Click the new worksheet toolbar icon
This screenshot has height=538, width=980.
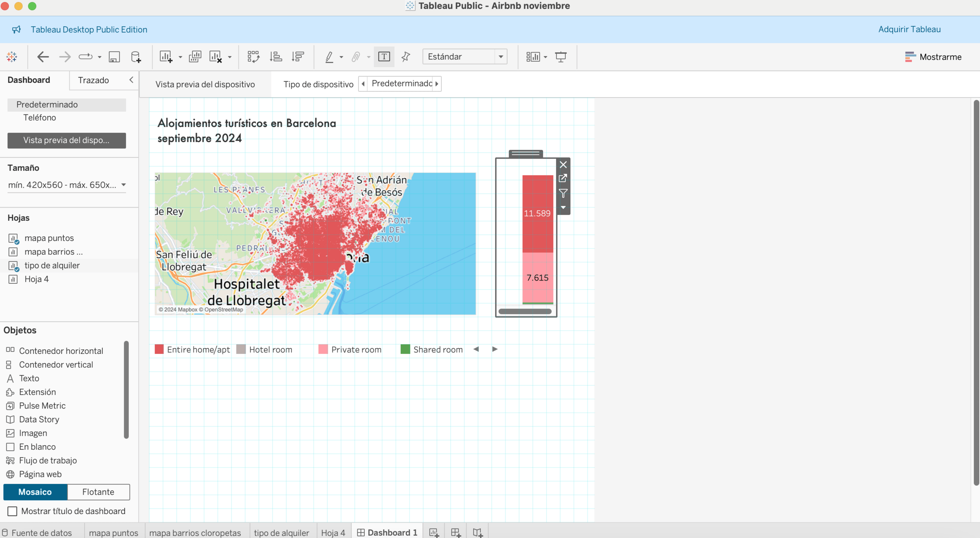[x=166, y=57]
